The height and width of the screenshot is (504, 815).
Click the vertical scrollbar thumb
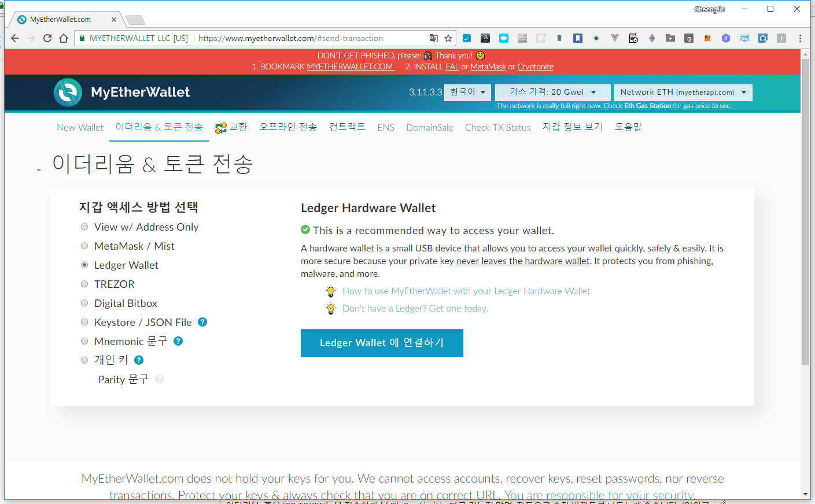click(805, 212)
